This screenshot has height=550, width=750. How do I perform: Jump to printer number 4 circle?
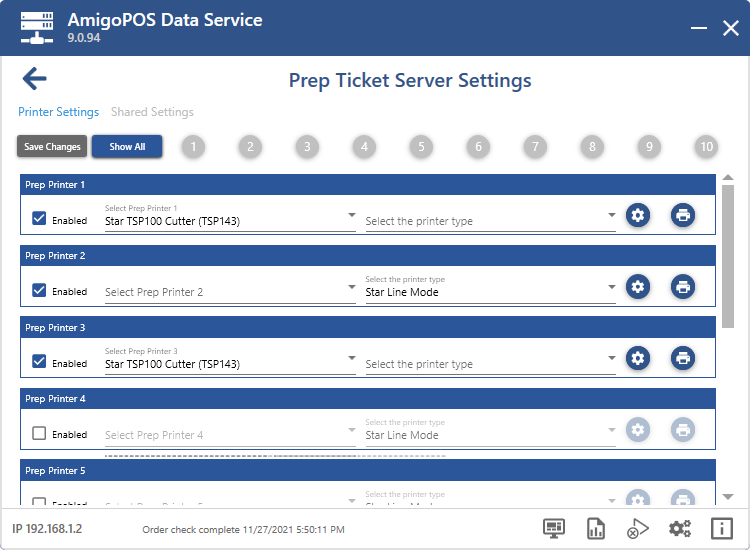coord(364,146)
